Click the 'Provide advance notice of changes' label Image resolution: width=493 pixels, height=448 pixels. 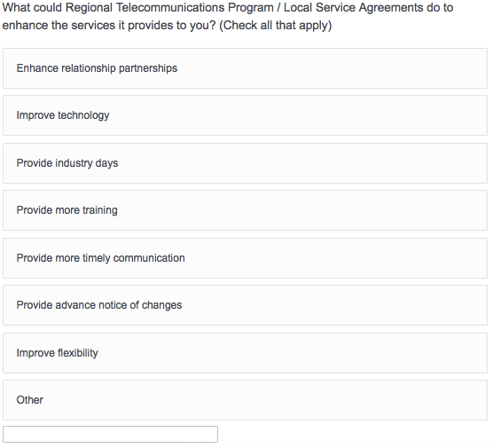click(x=99, y=305)
